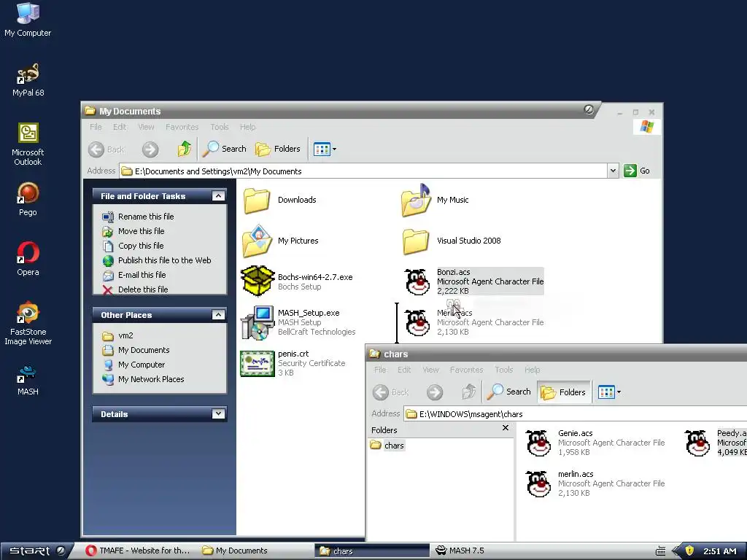The height and width of the screenshot is (560, 747).
Task: Select Peedy.acs icon in chars window
Action: tap(697, 443)
